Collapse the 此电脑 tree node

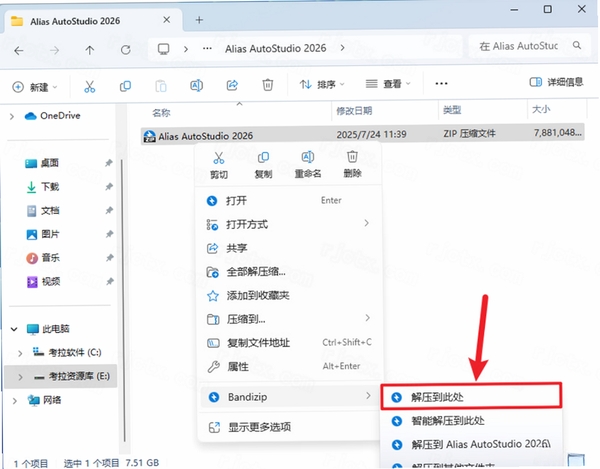click(x=14, y=329)
